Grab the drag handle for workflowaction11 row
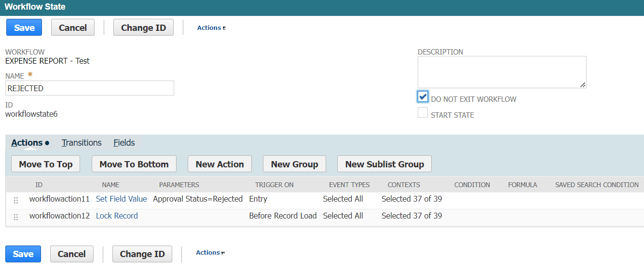 (x=16, y=200)
